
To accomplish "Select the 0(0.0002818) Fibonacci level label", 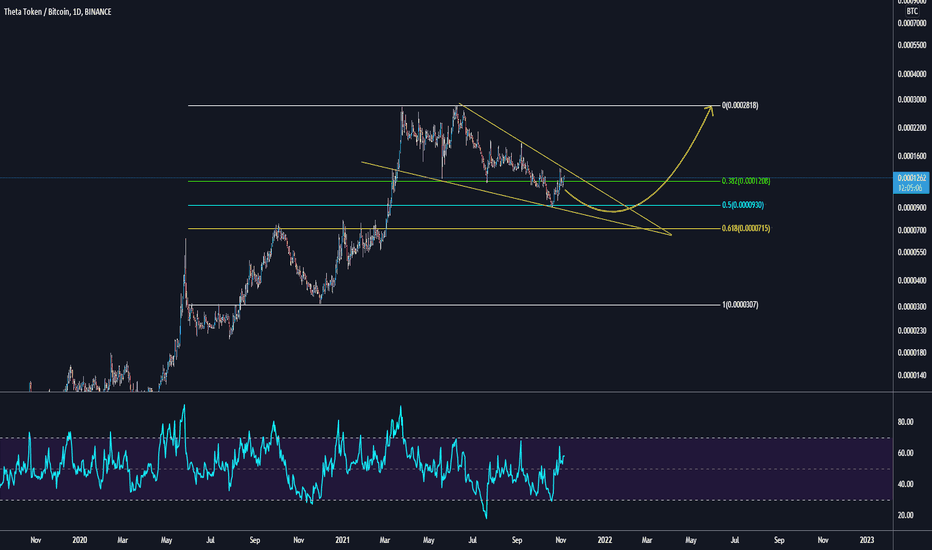I will click(740, 105).
